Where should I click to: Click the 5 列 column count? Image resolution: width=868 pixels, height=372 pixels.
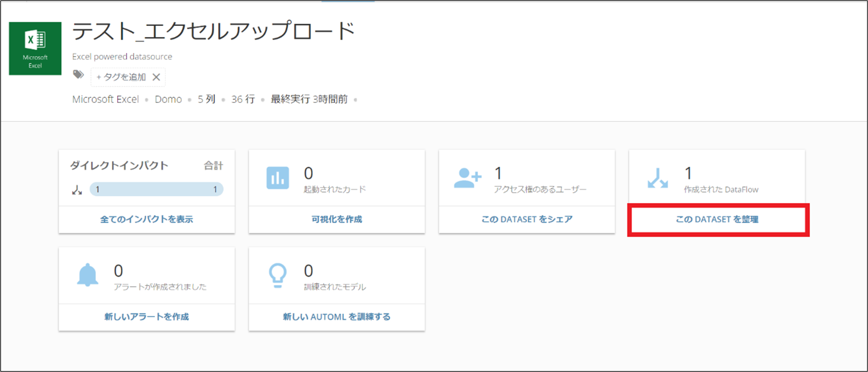(x=206, y=99)
